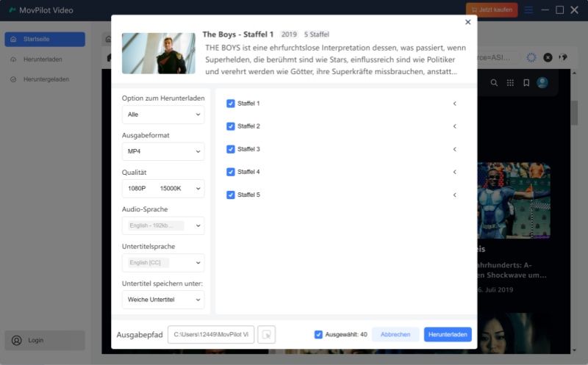Open the user profile avatar icon
Image resolution: width=588 pixels, height=365 pixels.
tap(542, 83)
